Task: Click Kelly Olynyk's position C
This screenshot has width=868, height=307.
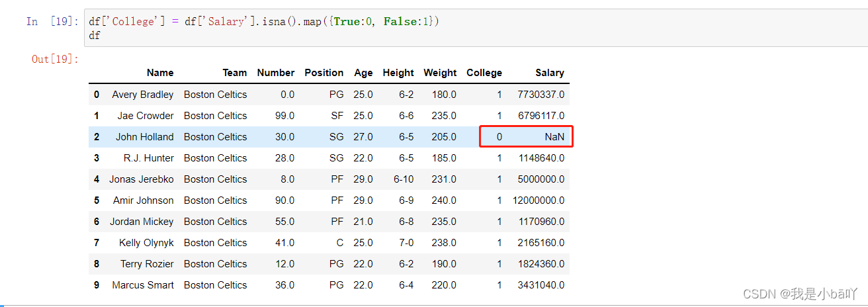Action: tap(340, 243)
